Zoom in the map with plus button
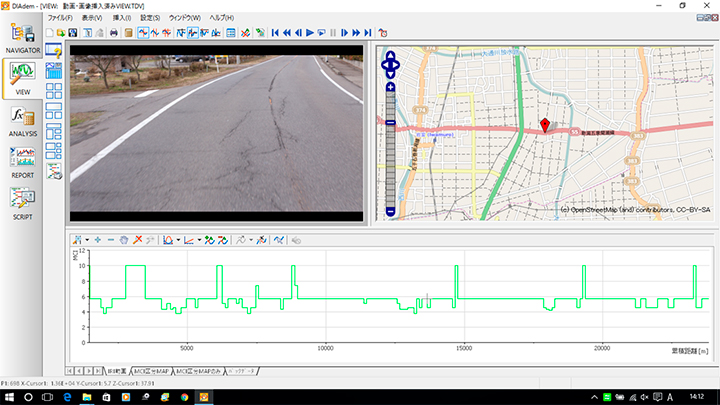The width and height of the screenshot is (720, 405). click(x=390, y=87)
